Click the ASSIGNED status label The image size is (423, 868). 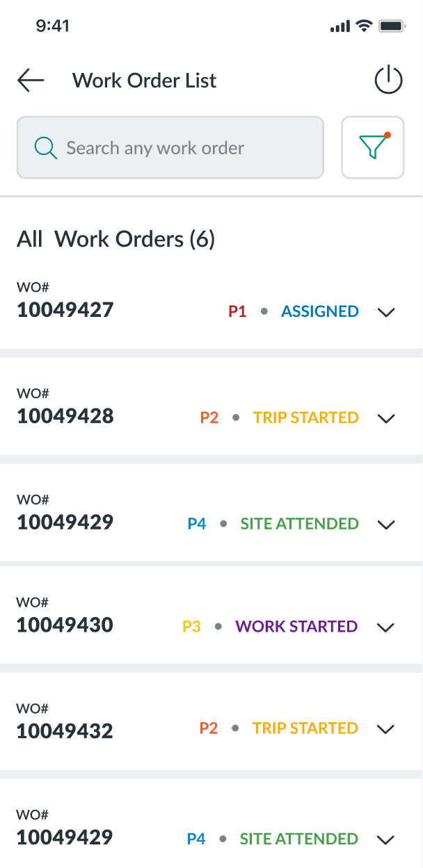point(320,311)
